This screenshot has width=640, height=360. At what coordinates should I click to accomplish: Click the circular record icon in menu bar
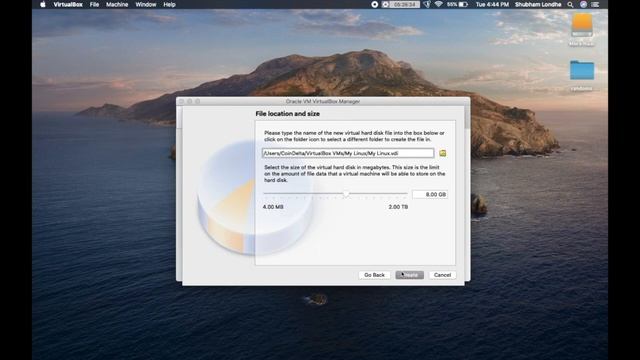tap(375, 4)
